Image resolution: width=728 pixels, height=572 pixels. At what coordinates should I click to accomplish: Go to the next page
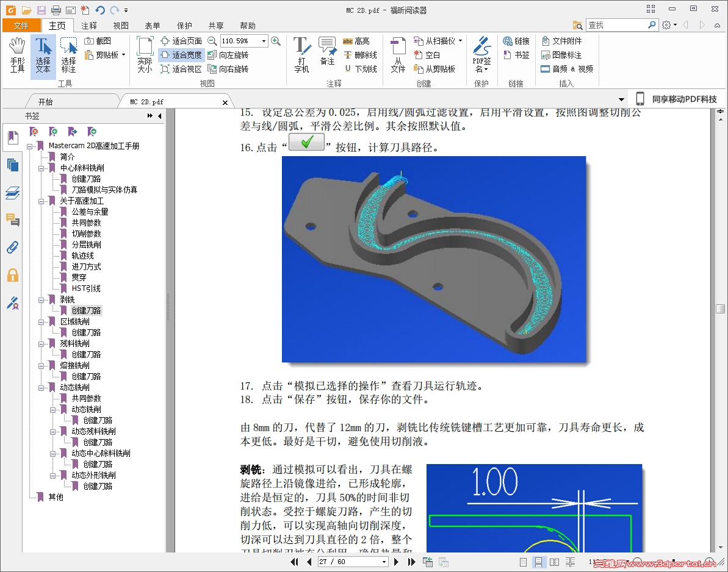(x=396, y=562)
